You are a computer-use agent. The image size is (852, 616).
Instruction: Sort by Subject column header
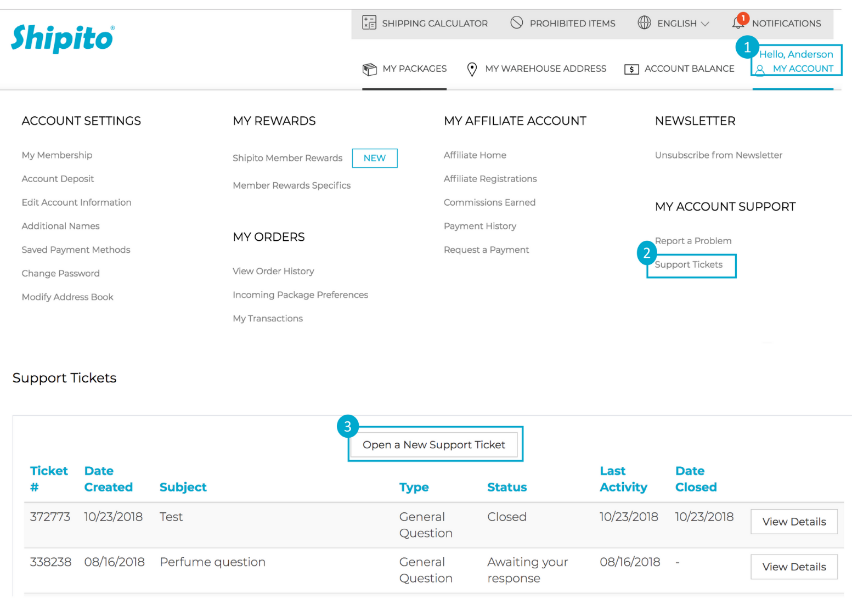[x=183, y=487]
